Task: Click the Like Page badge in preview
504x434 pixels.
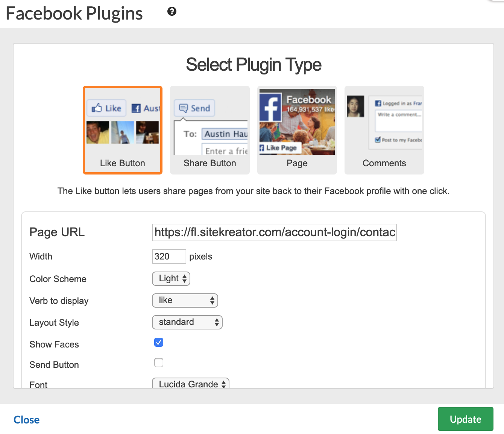Action: point(280,148)
